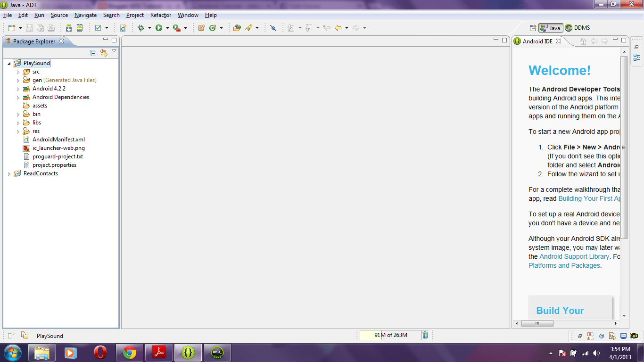The height and width of the screenshot is (362, 644).
Task: Open the Refactor menu
Action: coord(161,15)
